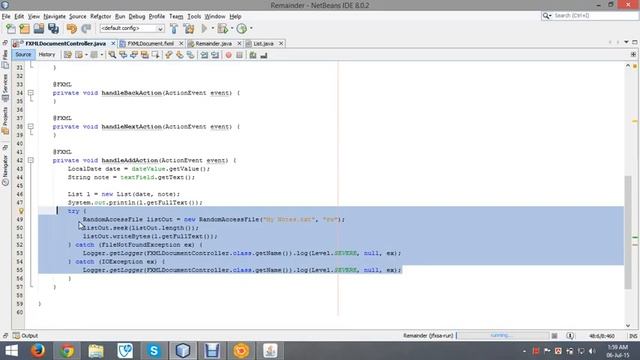640x360 pixels.
Task: Switch to the Remainder.java tab
Action: click(213, 44)
